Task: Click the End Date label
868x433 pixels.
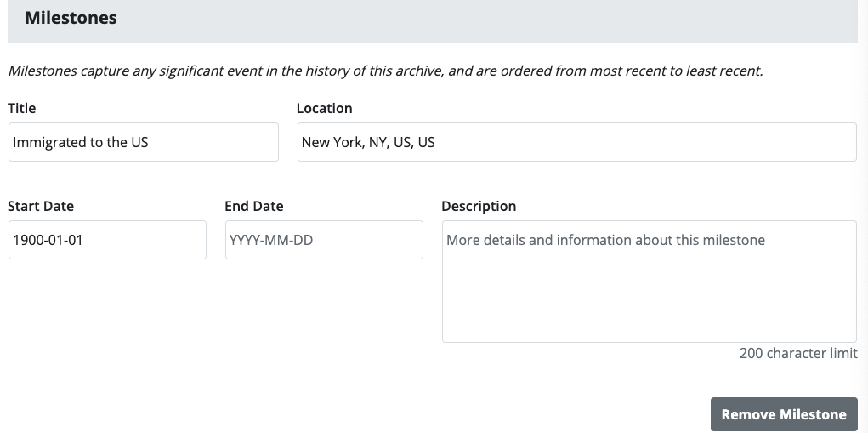Action: coord(254,206)
